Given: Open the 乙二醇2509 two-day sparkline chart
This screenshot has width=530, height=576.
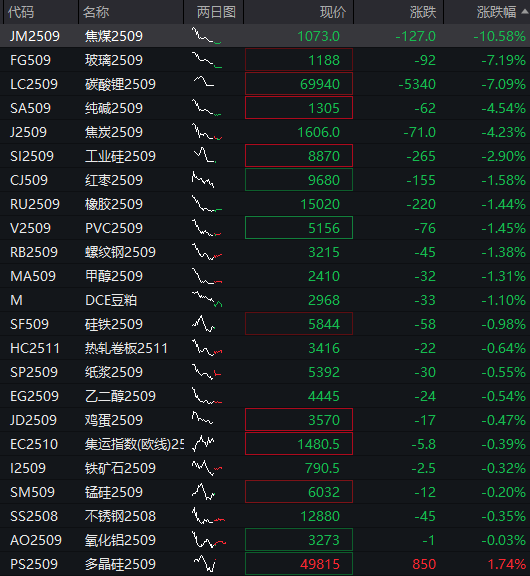Looking at the screenshot, I should coord(207,396).
